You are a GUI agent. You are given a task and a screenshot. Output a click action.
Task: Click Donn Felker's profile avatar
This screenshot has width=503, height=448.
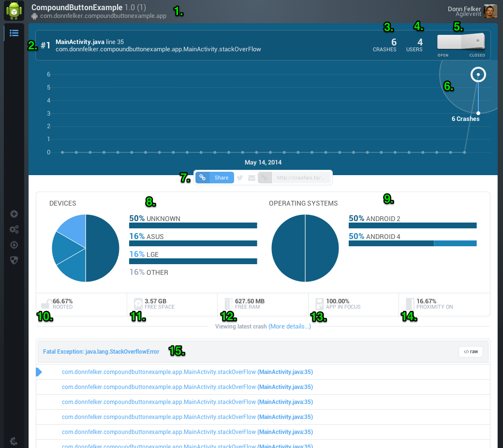click(x=490, y=11)
